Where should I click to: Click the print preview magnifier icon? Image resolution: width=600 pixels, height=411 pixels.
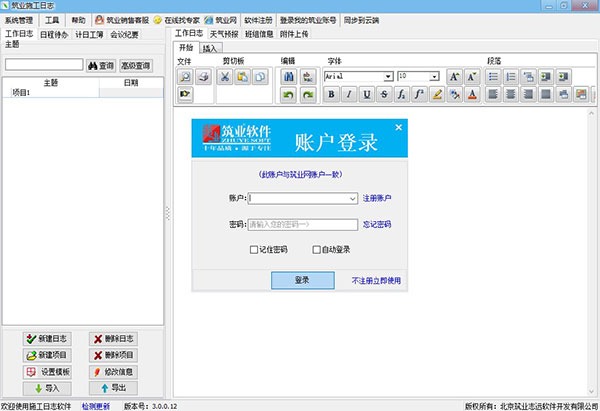tap(185, 77)
